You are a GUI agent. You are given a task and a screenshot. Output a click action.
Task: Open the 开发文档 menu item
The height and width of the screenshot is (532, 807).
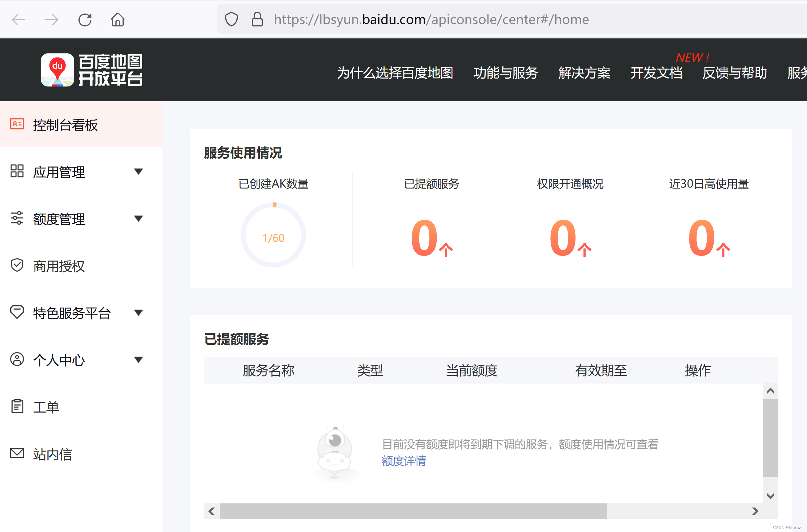click(x=656, y=73)
